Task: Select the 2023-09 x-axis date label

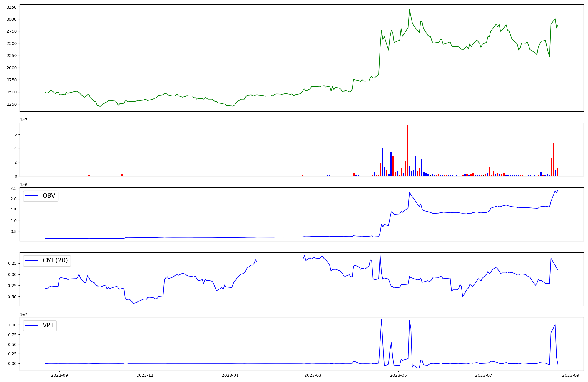Action: (x=571, y=375)
